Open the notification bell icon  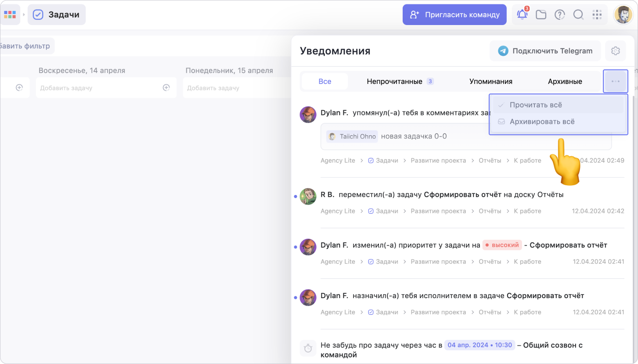(522, 14)
